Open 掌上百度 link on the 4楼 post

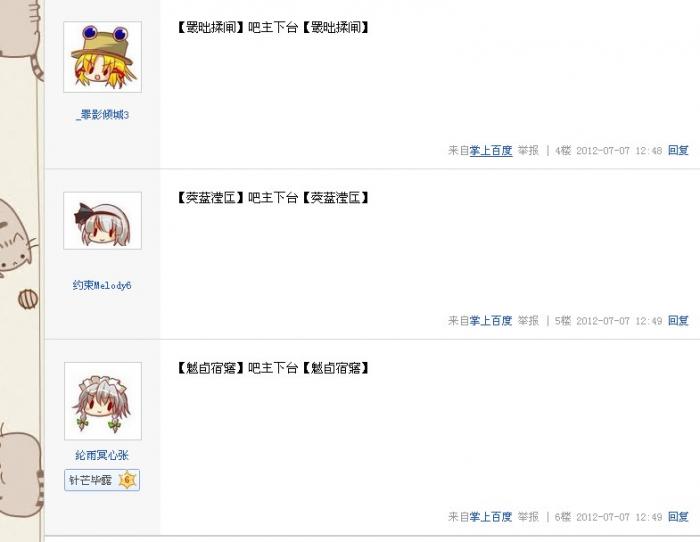pyautogui.click(x=491, y=150)
